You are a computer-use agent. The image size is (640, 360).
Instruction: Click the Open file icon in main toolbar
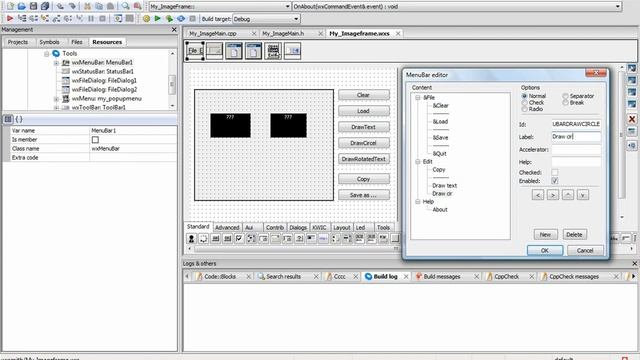click(22, 6)
